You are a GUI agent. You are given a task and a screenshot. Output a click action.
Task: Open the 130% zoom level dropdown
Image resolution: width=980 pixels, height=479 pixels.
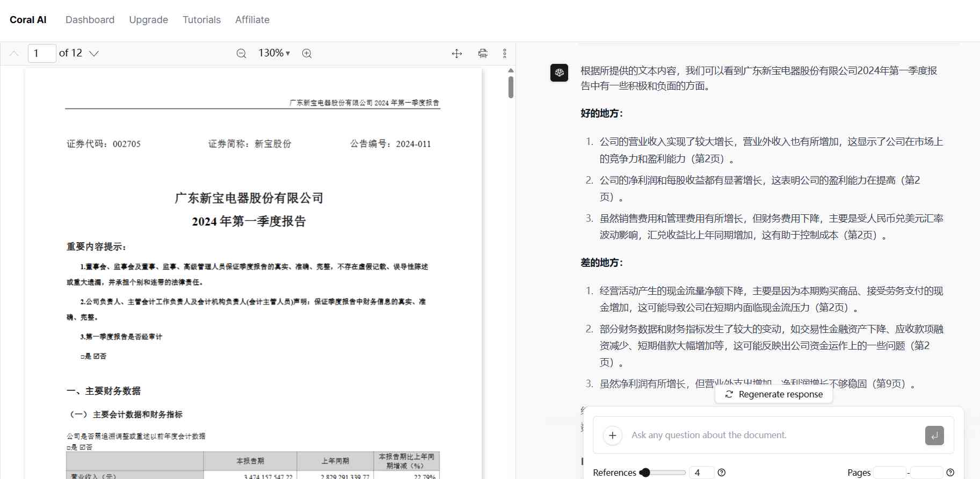(274, 53)
